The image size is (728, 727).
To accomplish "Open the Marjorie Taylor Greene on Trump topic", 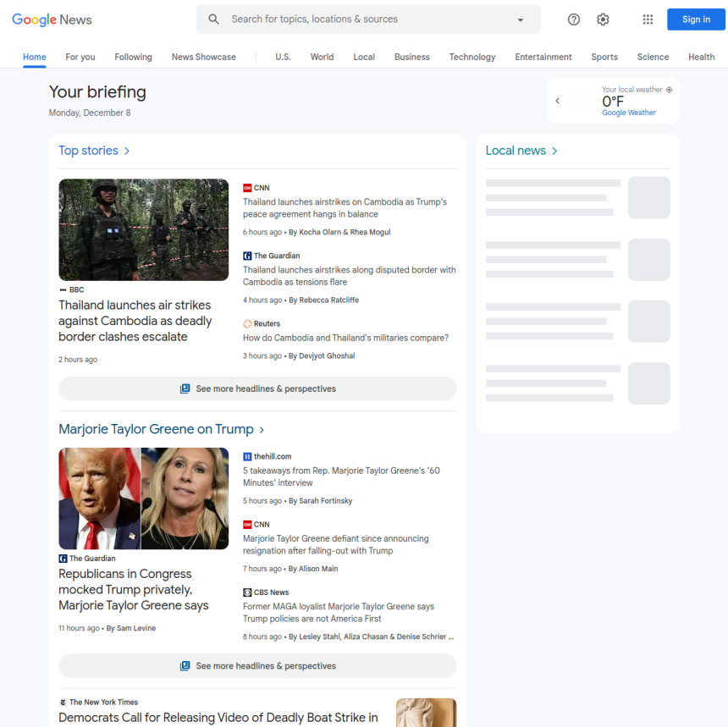I will (156, 429).
